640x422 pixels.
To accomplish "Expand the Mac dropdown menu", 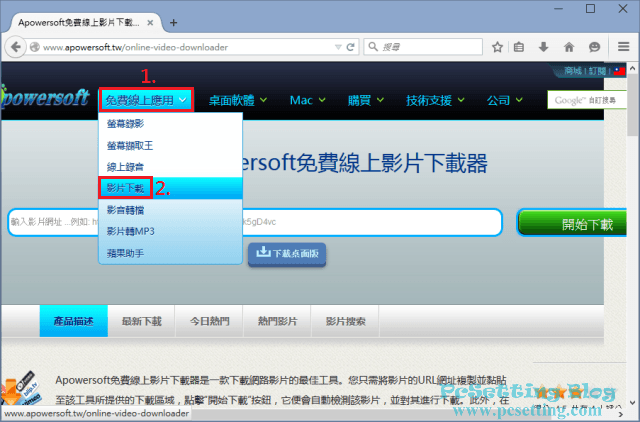I will click(x=307, y=100).
